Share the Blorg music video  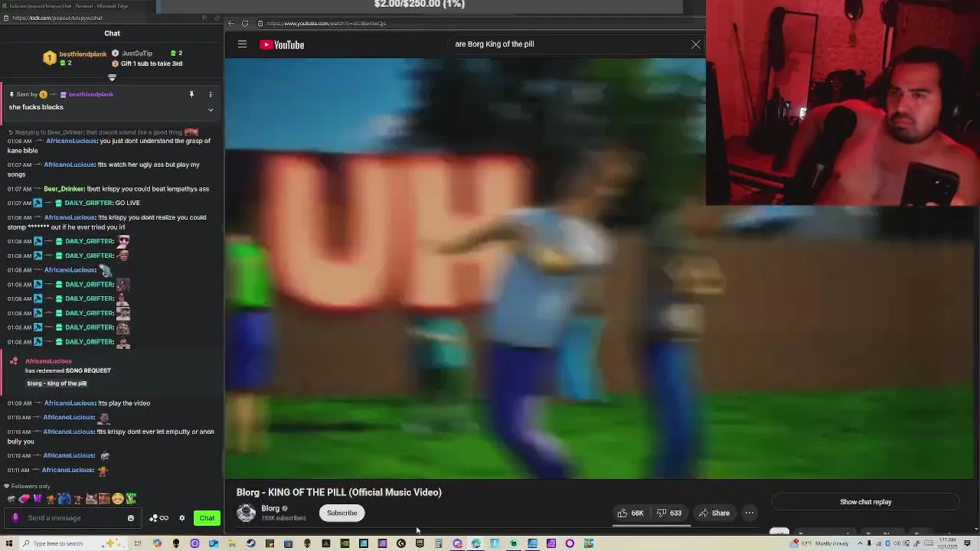[x=714, y=513]
